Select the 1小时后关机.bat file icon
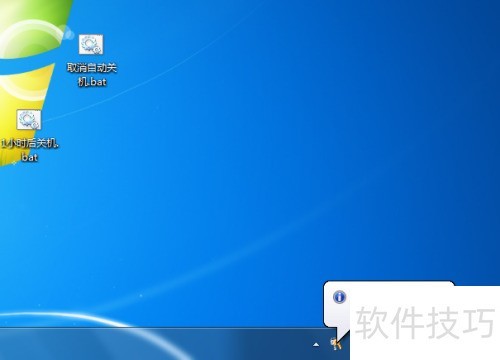 point(29,120)
